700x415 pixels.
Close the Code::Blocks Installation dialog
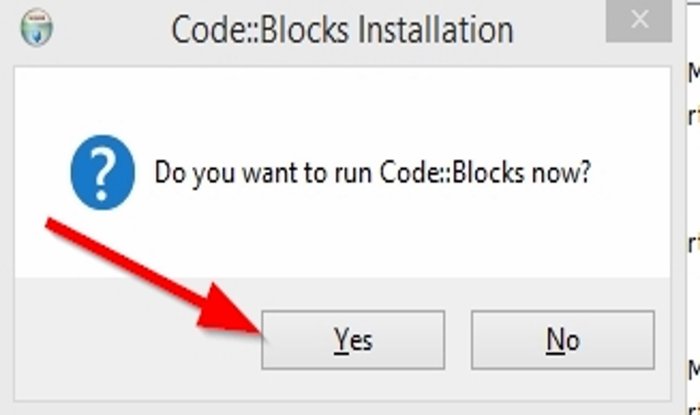pos(639,21)
